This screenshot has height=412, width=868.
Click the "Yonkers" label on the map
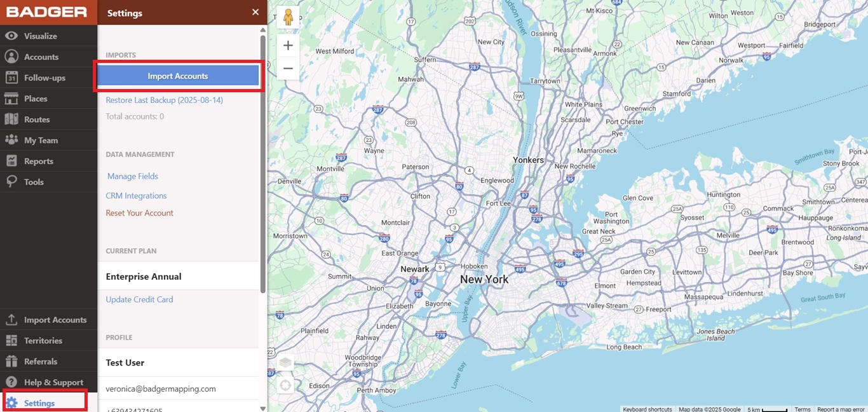[529, 160]
